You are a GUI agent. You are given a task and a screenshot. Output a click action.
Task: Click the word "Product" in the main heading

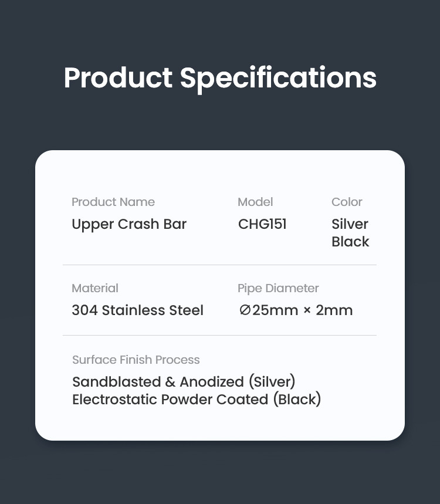pyautogui.click(x=118, y=78)
